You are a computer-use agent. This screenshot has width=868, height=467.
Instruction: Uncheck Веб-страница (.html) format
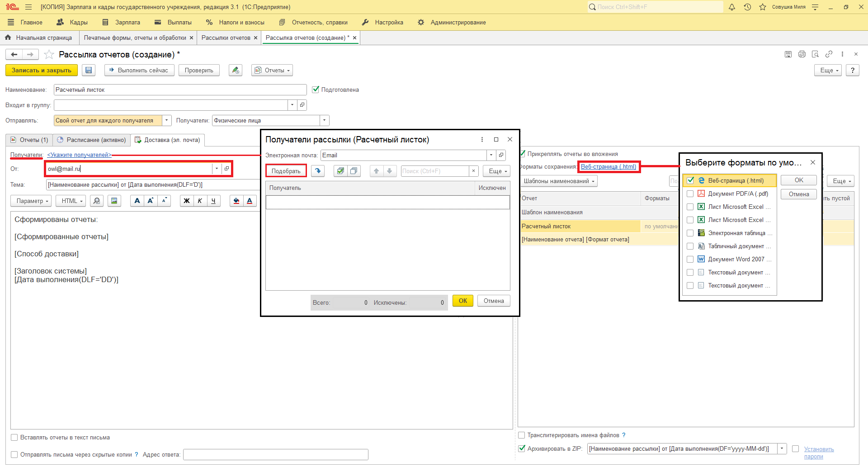coord(690,180)
